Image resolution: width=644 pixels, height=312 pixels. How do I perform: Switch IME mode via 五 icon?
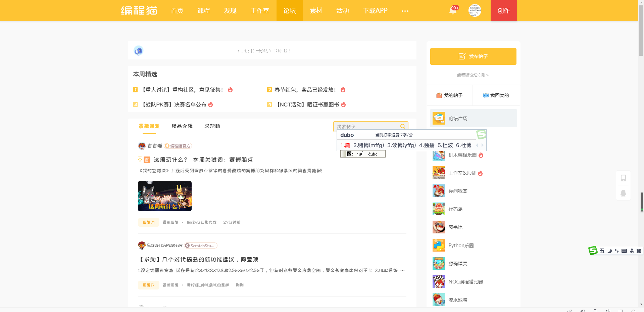point(602,251)
